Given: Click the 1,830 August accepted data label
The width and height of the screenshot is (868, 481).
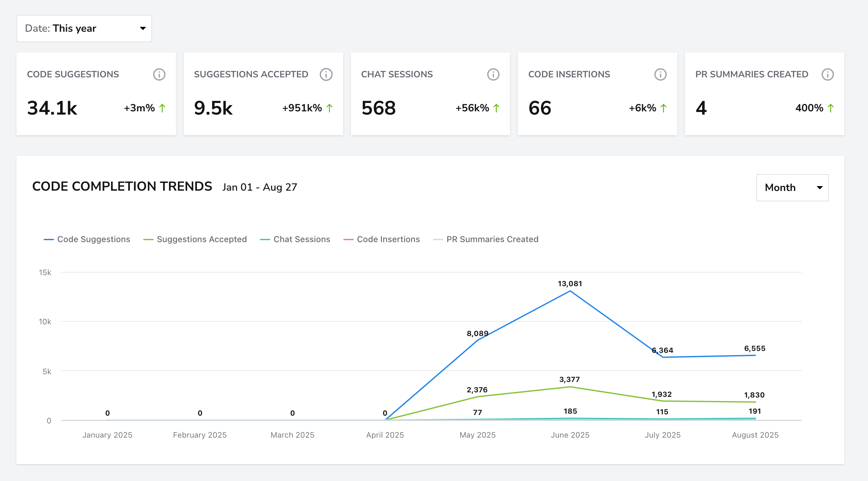Looking at the screenshot, I should [x=754, y=395].
